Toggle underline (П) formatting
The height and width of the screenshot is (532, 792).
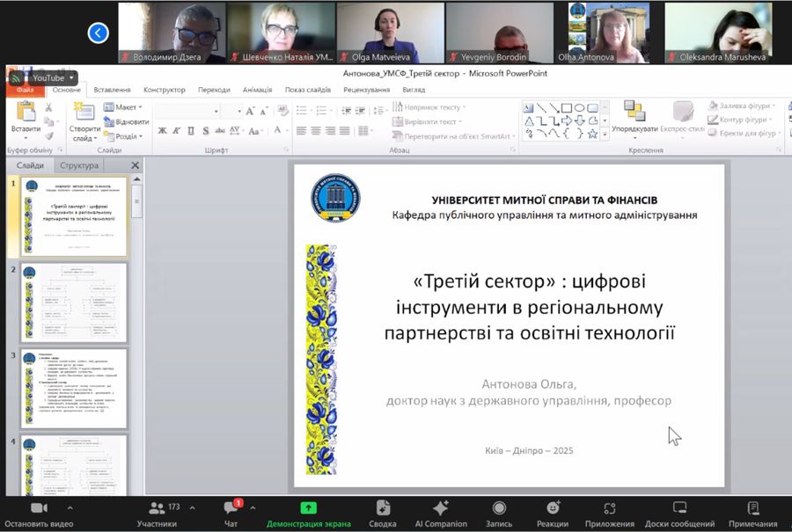pyautogui.click(x=191, y=131)
